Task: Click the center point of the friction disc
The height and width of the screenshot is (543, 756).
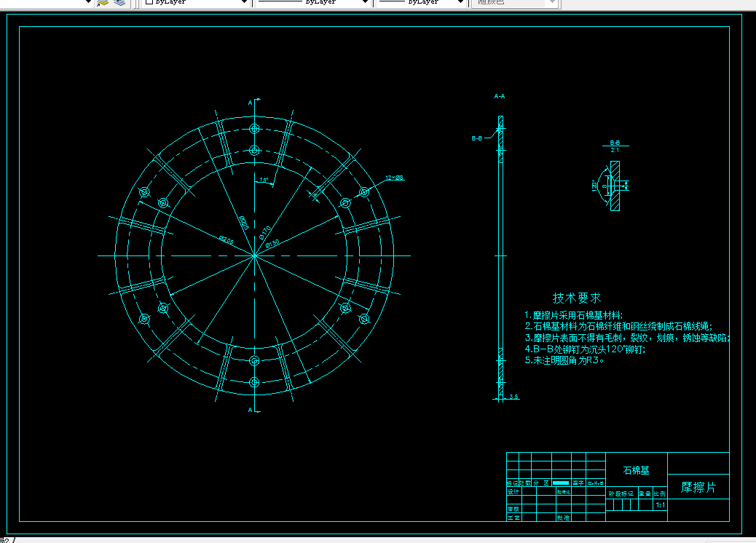Action: (254, 255)
